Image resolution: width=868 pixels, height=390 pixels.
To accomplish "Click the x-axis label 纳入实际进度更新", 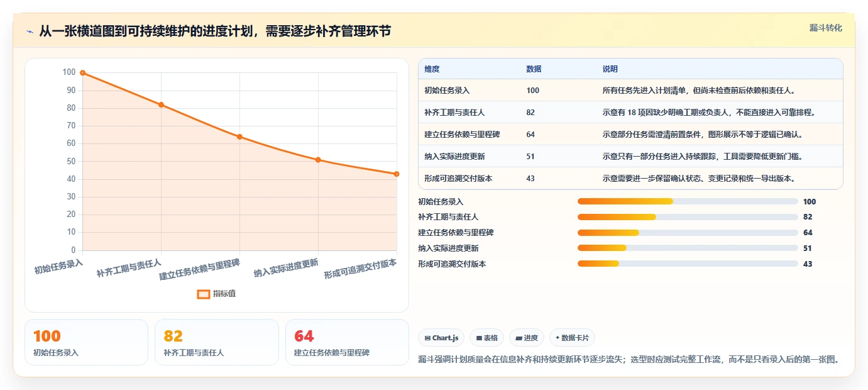I will tap(286, 267).
